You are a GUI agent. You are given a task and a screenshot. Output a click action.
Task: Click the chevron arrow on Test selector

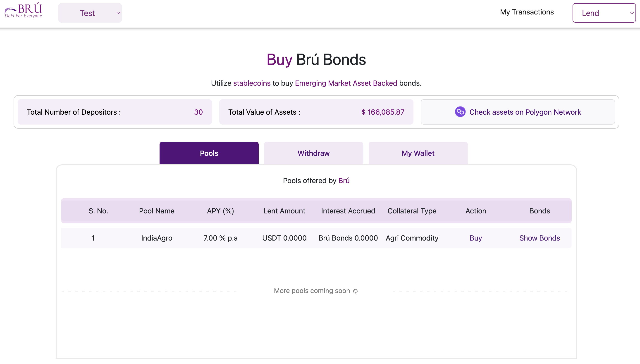118,13
